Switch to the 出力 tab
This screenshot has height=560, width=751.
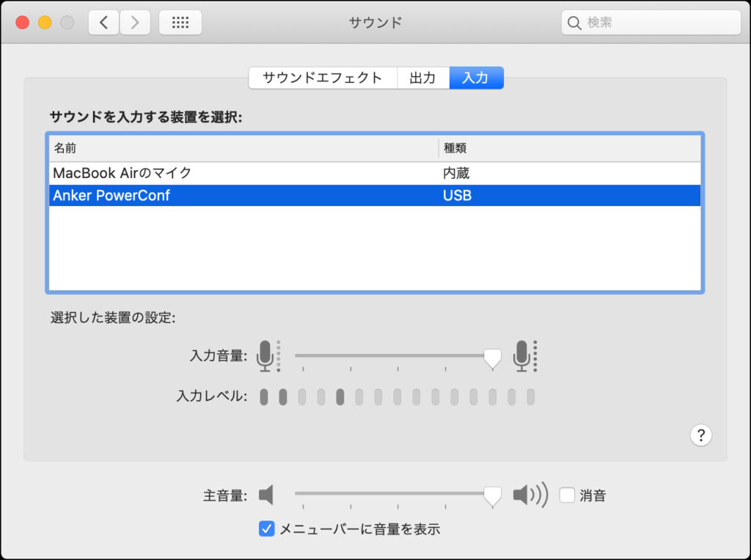click(423, 78)
